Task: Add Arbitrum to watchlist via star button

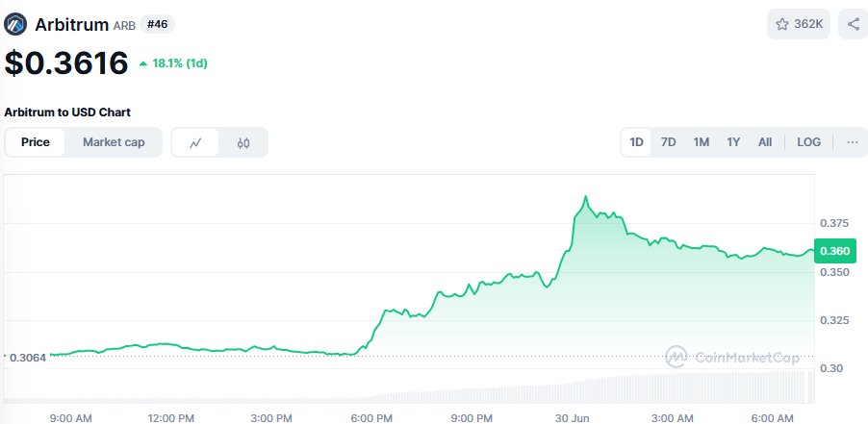Action: point(799,24)
